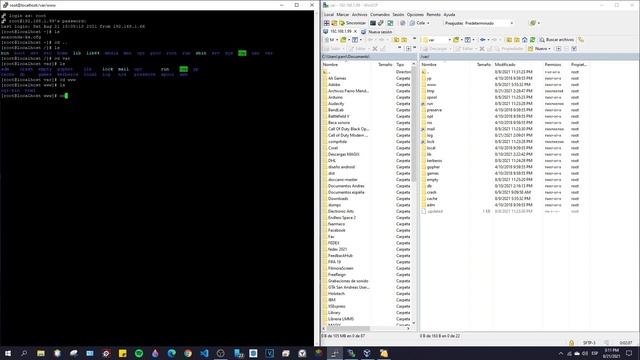Image resolution: width=640 pixels, height=360 pixels.
Task: Open the terminal console icon in WinSCP toolbar
Action: pyautogui.click(x=373, y=23)
